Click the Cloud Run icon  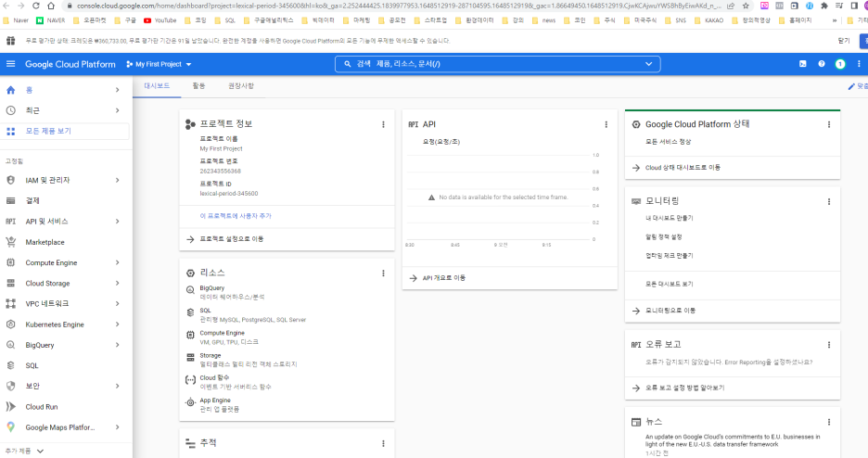10,407
